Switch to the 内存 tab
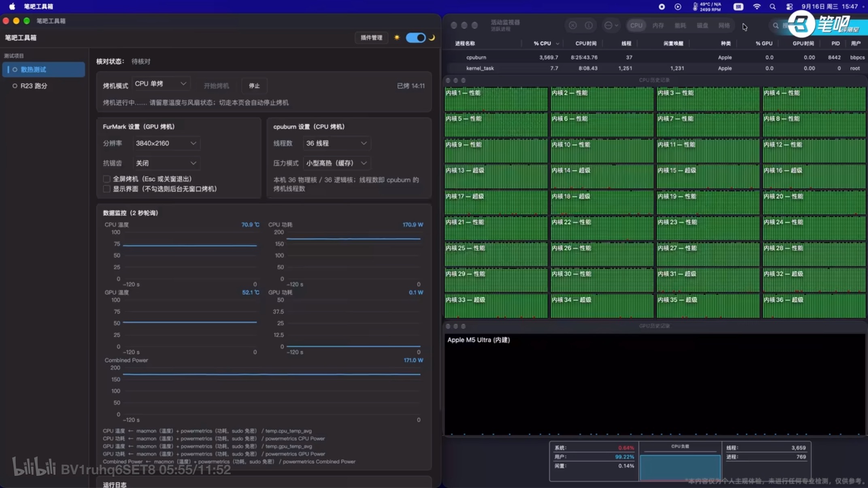 click(x=658, y=25)
